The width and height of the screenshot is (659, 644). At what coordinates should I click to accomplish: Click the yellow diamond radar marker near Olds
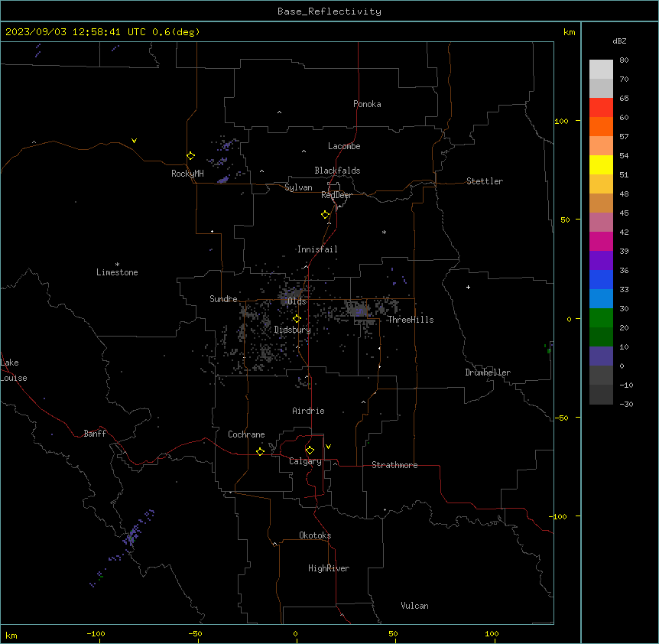coord(297,319)
